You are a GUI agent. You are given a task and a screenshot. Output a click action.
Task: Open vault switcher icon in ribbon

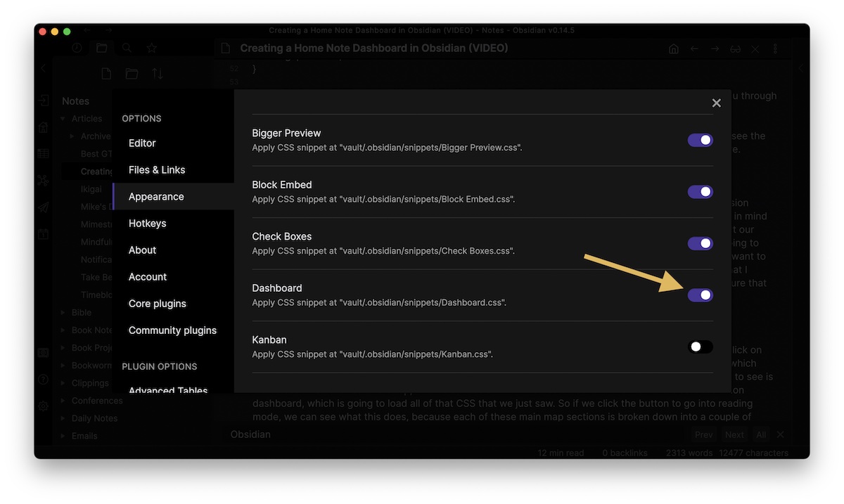pyautogui.click(x=43, y=352)
